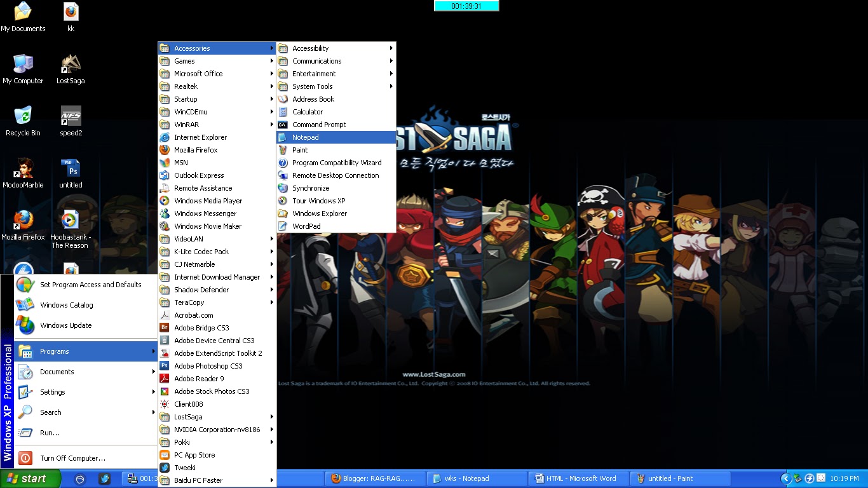
Task: Expand the K-Lite Codec Pack folder
Action: tap(217, 252)
